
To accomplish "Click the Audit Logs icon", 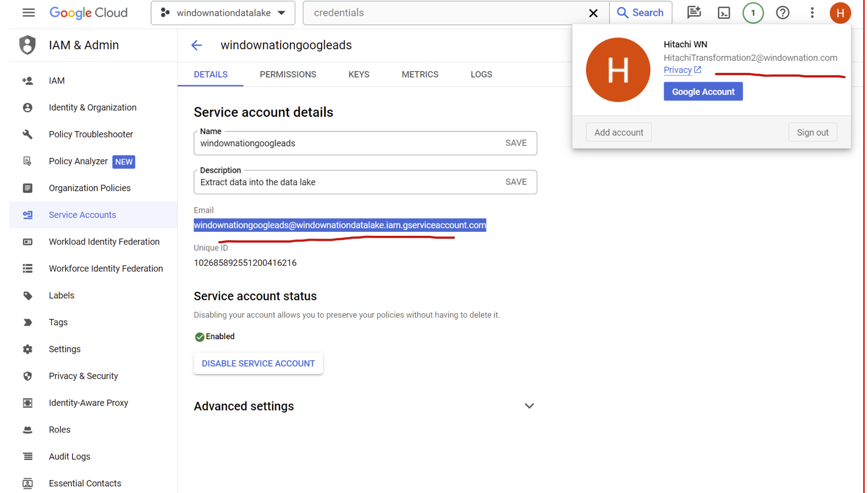I will pyautogui.click(x=28, y=456).
